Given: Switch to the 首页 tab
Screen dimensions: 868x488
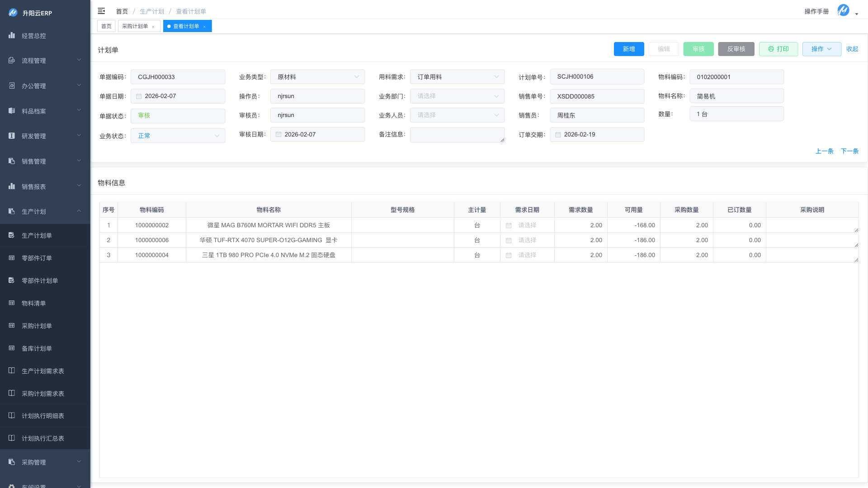Looking at the screenshot, I should [x=106, y=26].
